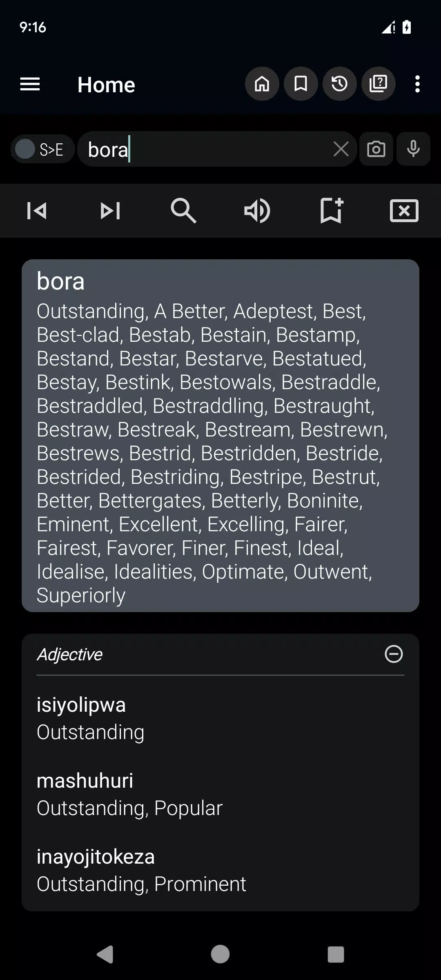Image resolution: width=441 pixels, height=980 pixels.
Task: Go to the previous word
Action: [x=37, y=211]
